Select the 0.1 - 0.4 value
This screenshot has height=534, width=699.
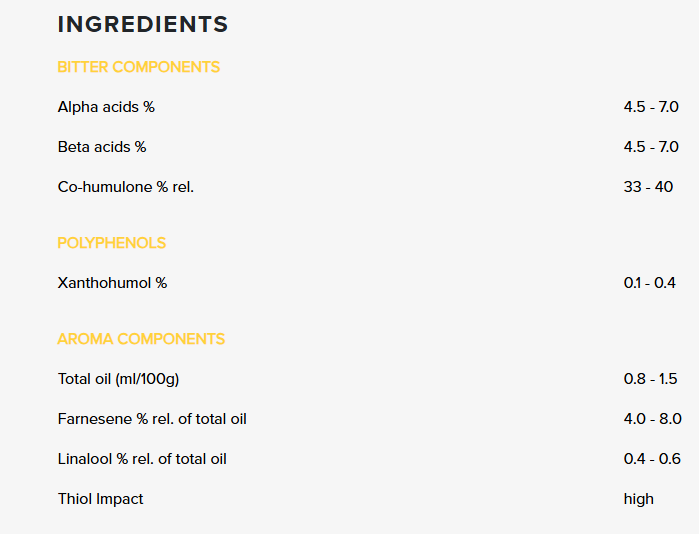650,283
